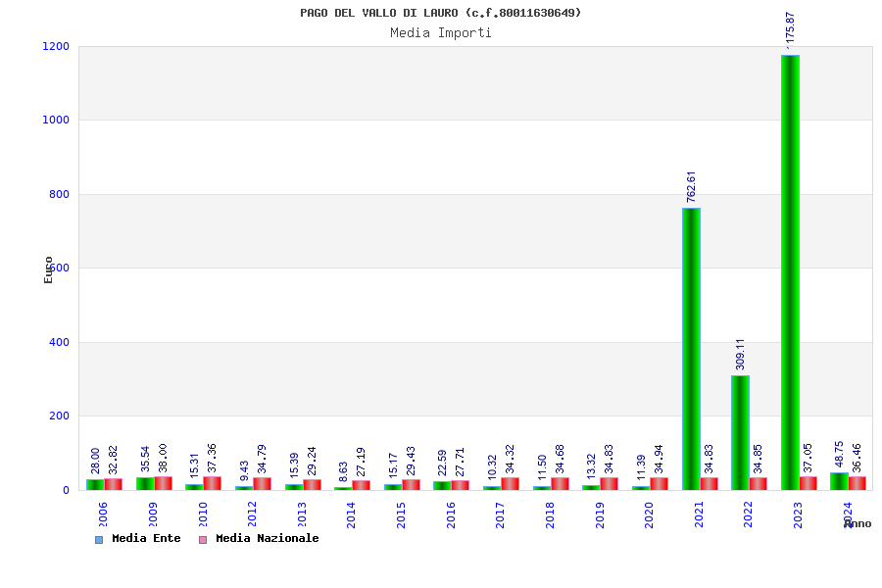Click the 35.54 value label for 2009
This screenshot has height=588, width=882.
point(145,460)
